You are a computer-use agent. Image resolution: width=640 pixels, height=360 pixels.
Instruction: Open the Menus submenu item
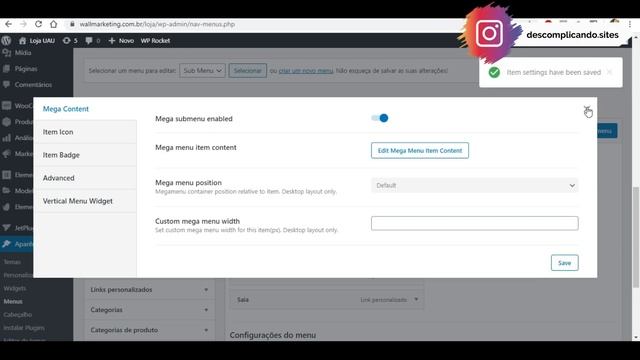(x=13, y=301)
